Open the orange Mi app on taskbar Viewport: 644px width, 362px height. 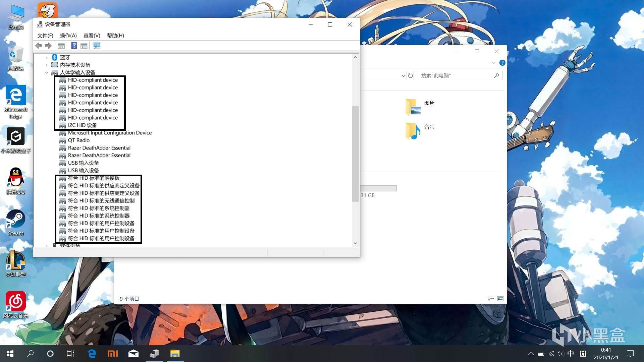(x=113, y=354)
